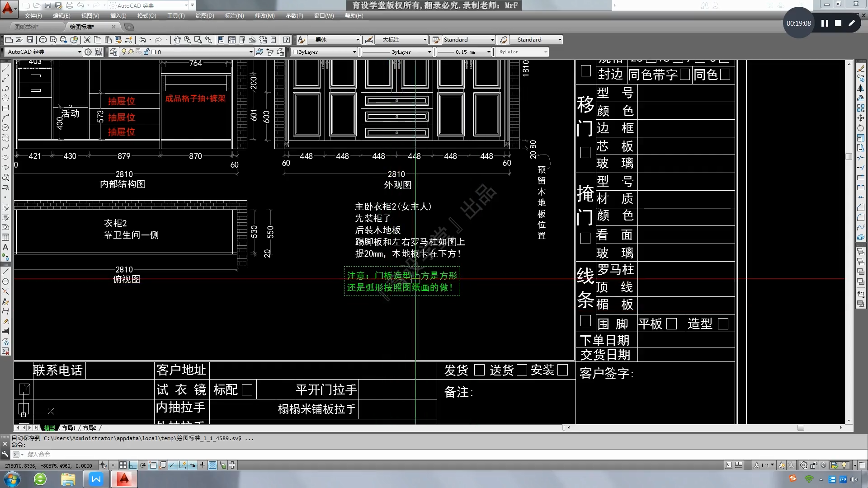Open the ByLayer linetype dropdown
The width and height of the screenshot is (868, 488).
tap(396, 52)
